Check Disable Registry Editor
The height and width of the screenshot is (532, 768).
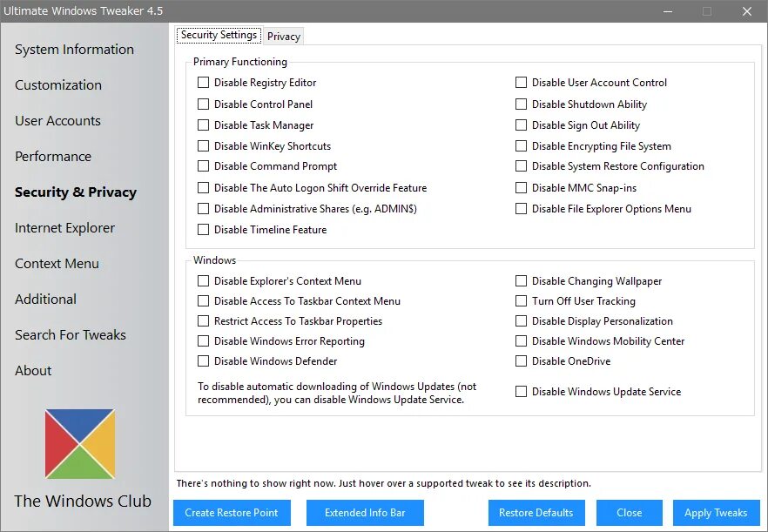point(203,83)
